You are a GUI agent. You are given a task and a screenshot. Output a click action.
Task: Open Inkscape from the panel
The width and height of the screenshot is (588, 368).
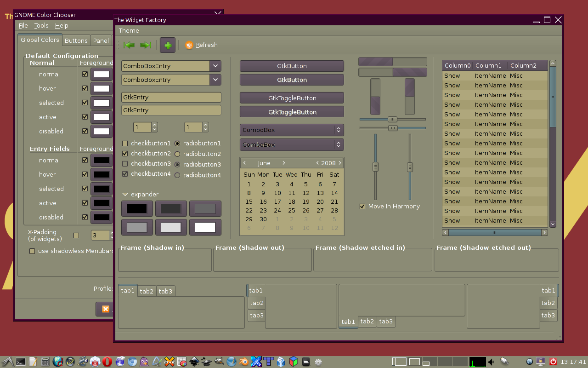click(x=194, y=362)
